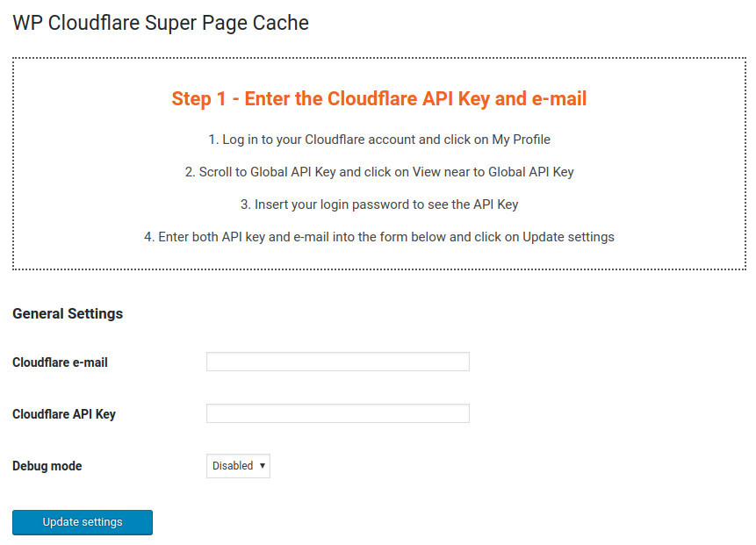Screen dimensions: 756x545
Task: Open the Debug mode dropdown
Action: [238, 466]
